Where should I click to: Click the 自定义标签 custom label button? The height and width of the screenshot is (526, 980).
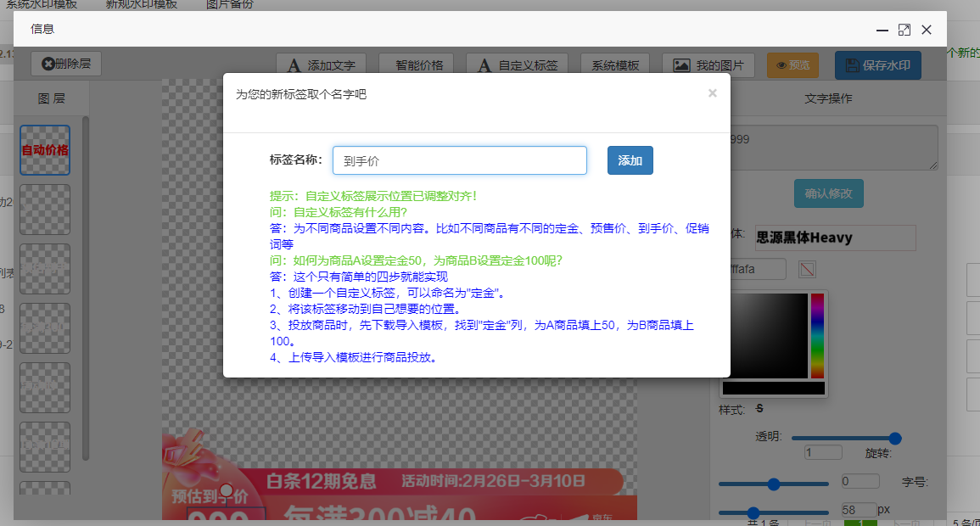[x=518, y=65]
